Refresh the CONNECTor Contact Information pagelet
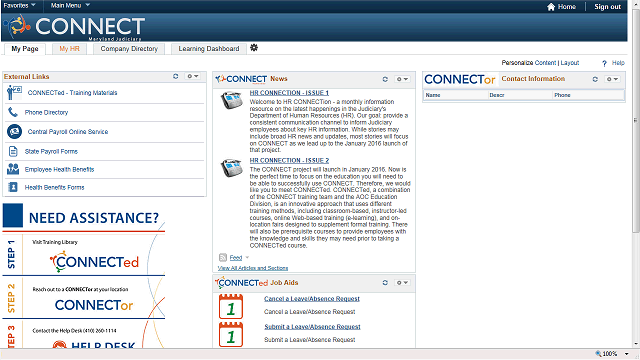The width and height of the screenshot is (640, 360). point(595,79)
